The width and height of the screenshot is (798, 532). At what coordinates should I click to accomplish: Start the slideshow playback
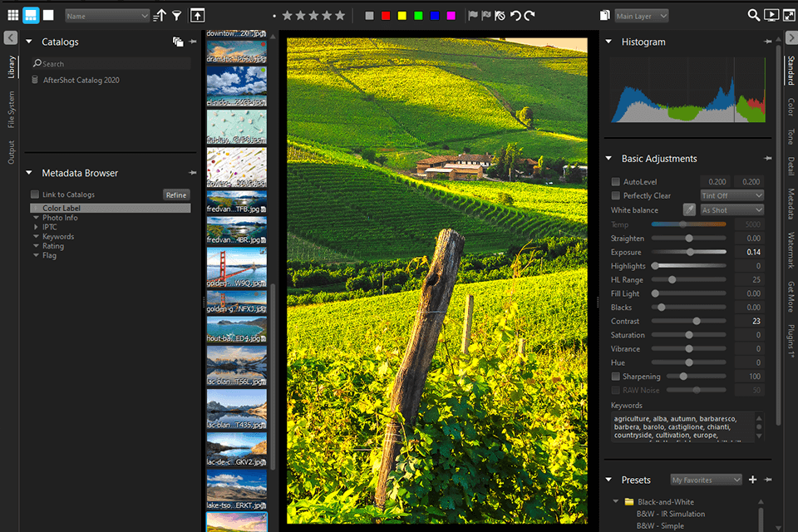coord(771,15)
